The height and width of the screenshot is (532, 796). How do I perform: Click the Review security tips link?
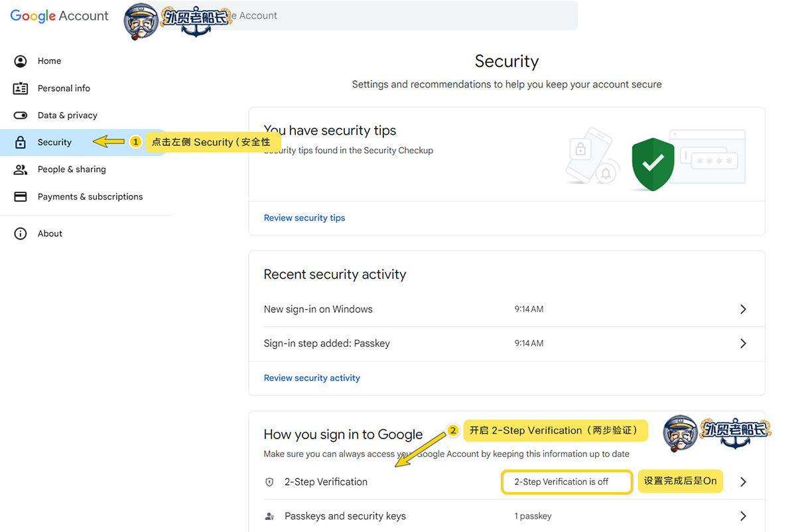click(304, 218)
